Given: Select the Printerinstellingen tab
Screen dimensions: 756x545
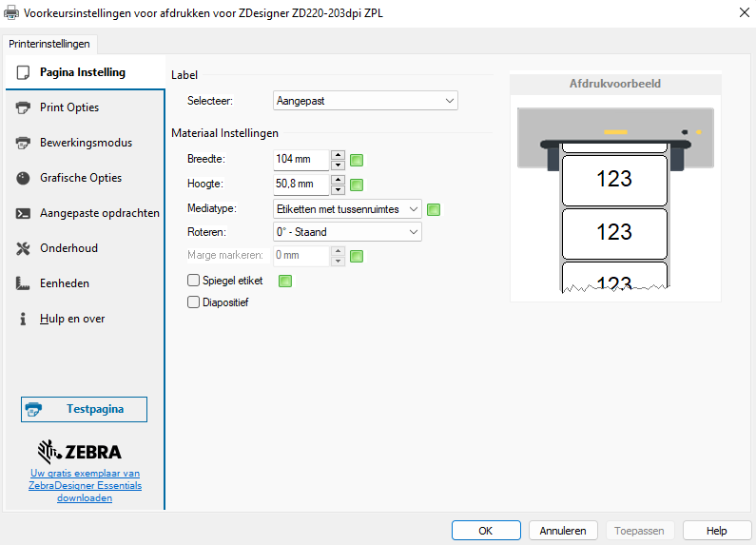Looking at the screenshot, I should (49, 44).
